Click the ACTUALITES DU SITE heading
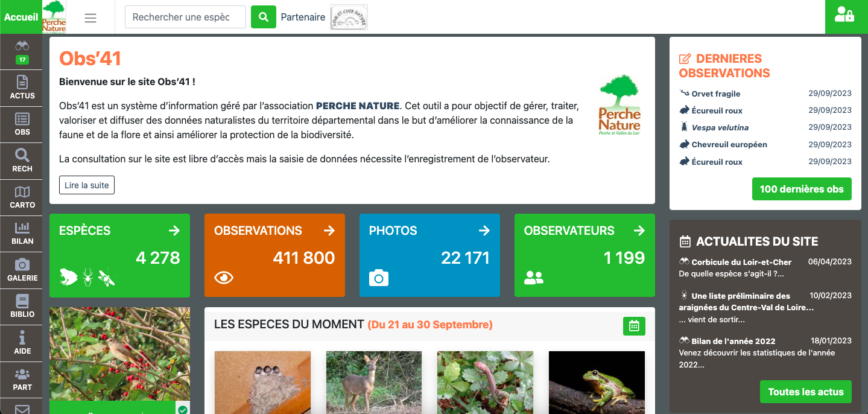 (x=757, y=241)
